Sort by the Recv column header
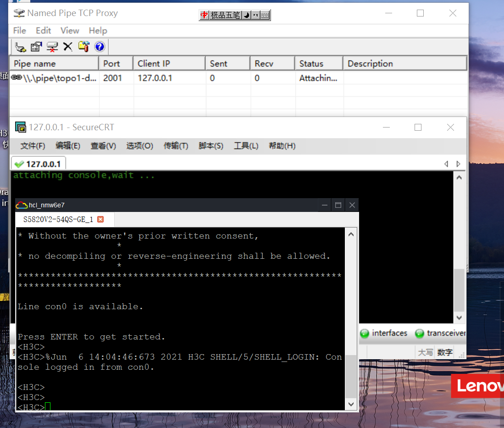This screenshot has height=428, width=504. (x=272, y=64)
